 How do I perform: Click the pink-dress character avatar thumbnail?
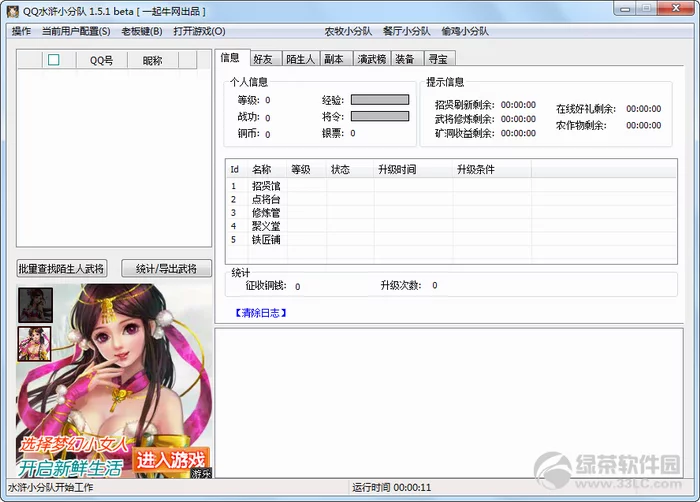(x=34, y=343)
